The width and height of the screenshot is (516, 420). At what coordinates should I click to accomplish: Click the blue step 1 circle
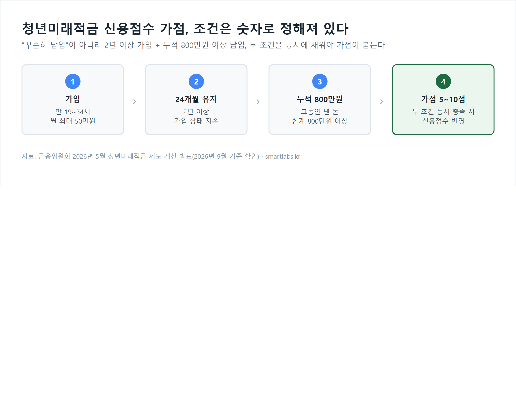73,82
